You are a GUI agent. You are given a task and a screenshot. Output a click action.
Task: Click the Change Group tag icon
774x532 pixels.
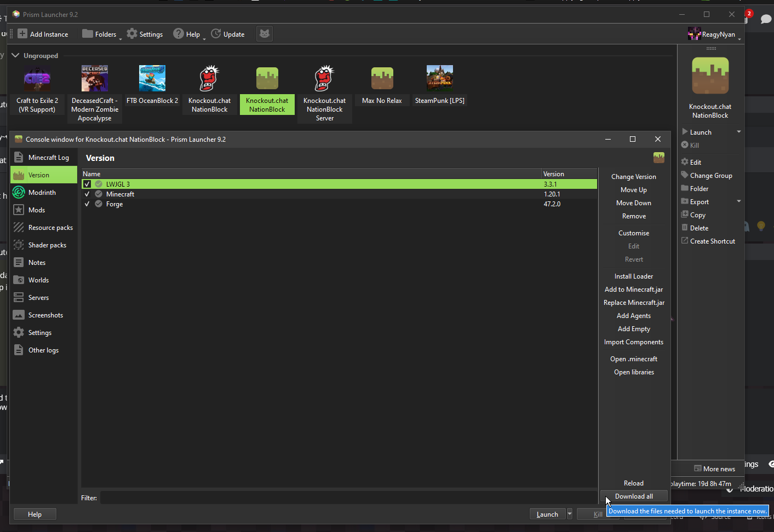[685, 175]
